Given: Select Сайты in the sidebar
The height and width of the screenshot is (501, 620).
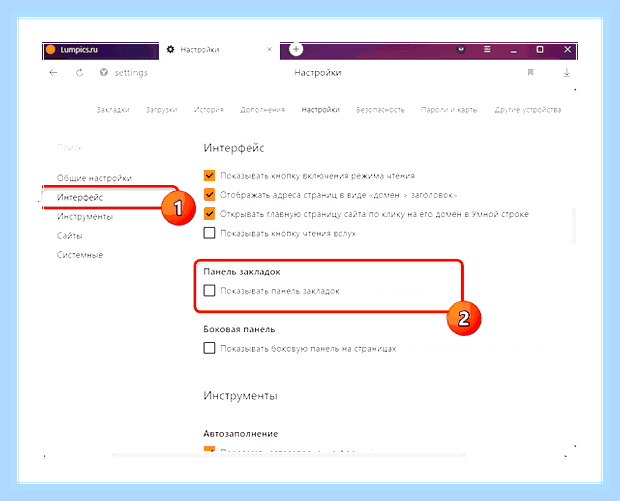Looking at the screenshot, I should (x=70, y=236).
